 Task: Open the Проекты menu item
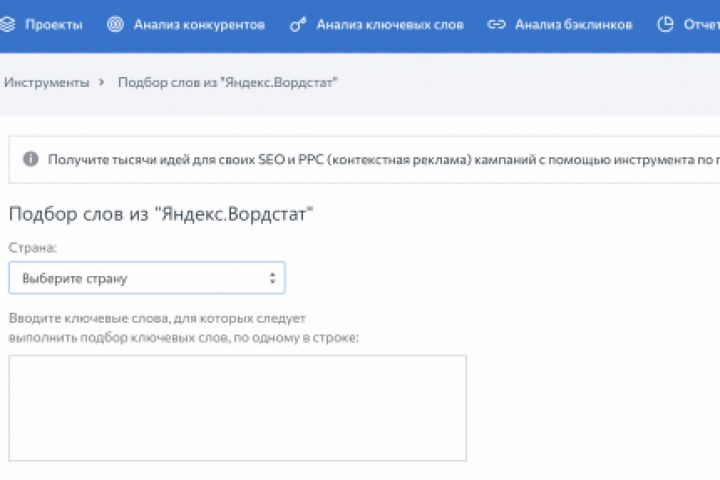tap(54, 24)
